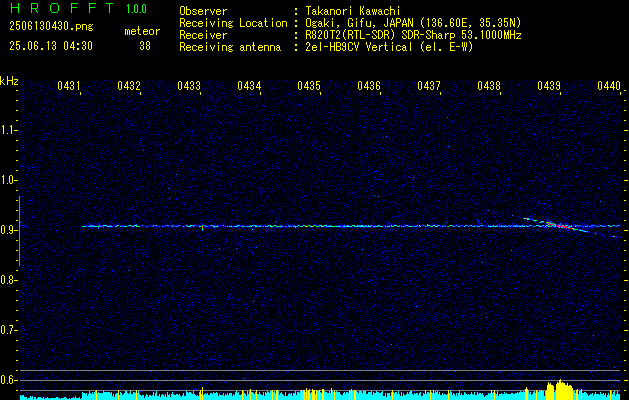Click time marker 0431
Image resolution: width=629 pixels, height=400 pixels.
(69, 86)
